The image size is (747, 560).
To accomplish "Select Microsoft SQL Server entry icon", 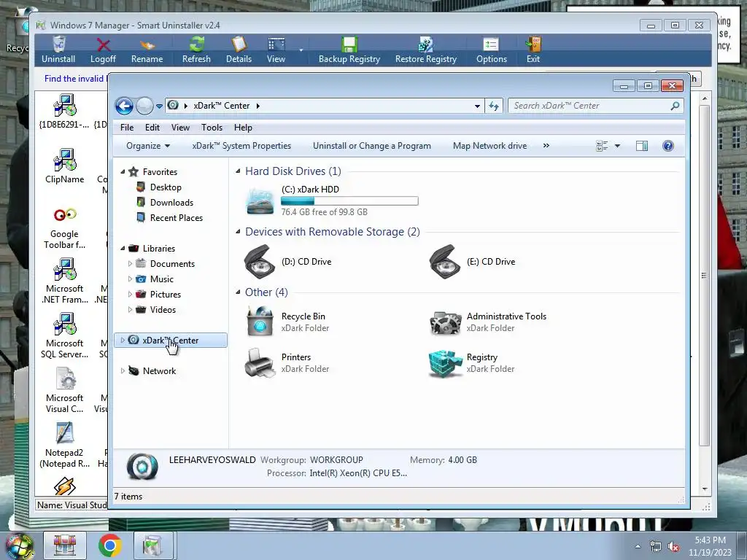I will point(65,324).
